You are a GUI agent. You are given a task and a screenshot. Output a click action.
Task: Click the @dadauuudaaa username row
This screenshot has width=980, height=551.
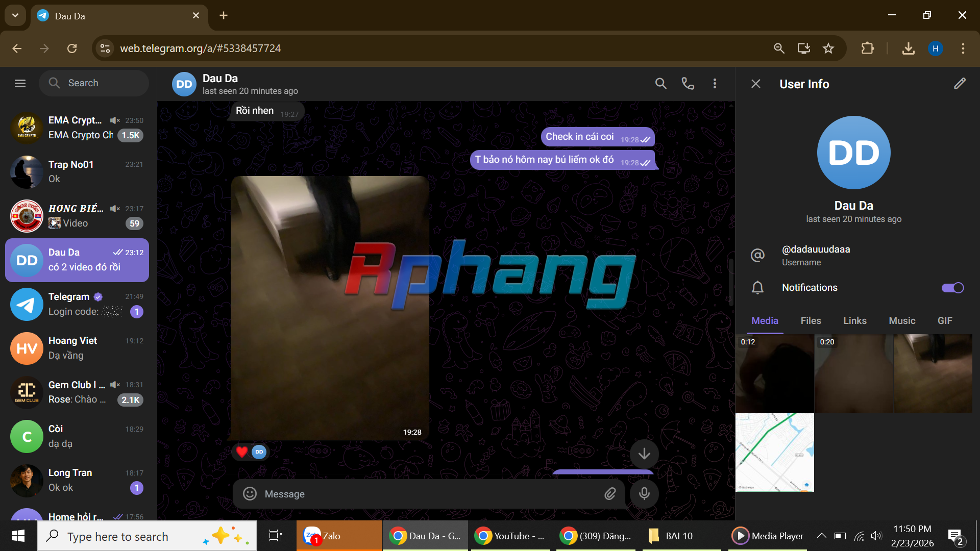pos(853,255)
